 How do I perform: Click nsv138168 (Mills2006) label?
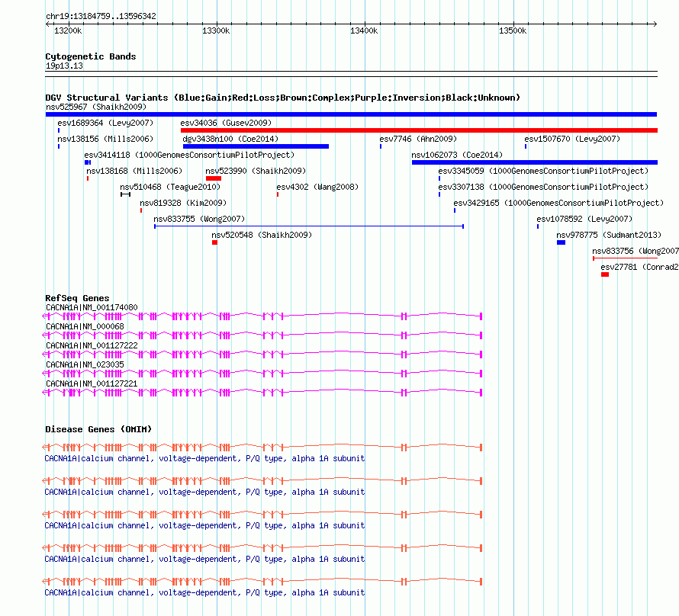(x=135, y=171)
